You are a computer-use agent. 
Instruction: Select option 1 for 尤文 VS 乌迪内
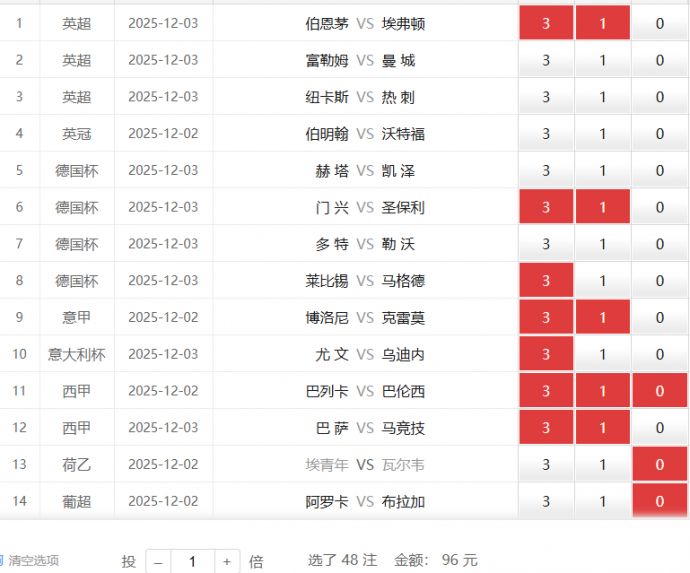click(x=602, y=354)
